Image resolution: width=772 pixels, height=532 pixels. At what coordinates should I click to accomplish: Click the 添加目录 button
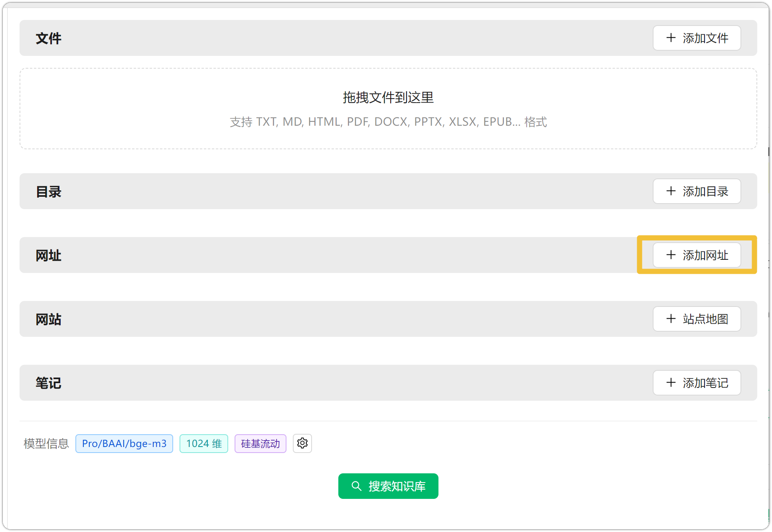point(697,192)
